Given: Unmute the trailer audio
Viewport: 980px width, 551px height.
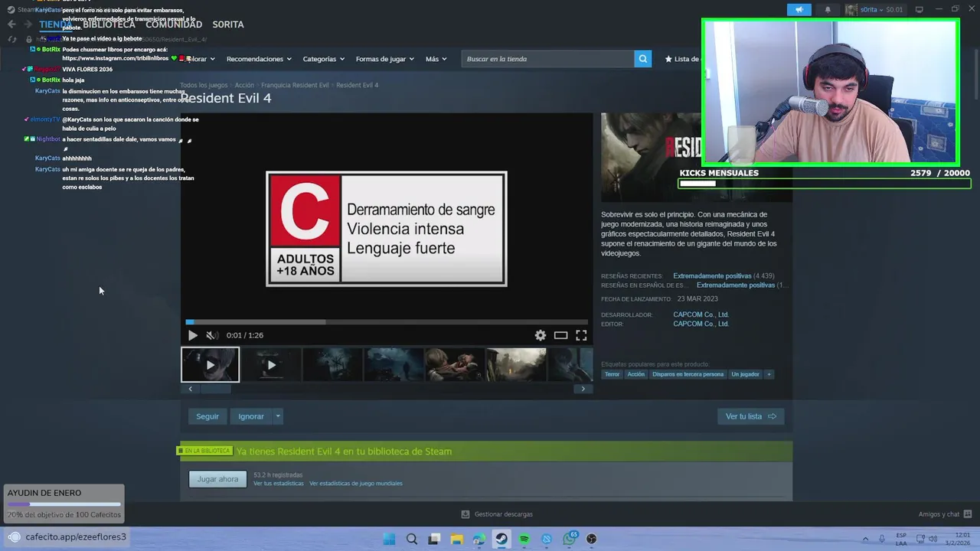Looking at the screenshot, I should point(212,335).
